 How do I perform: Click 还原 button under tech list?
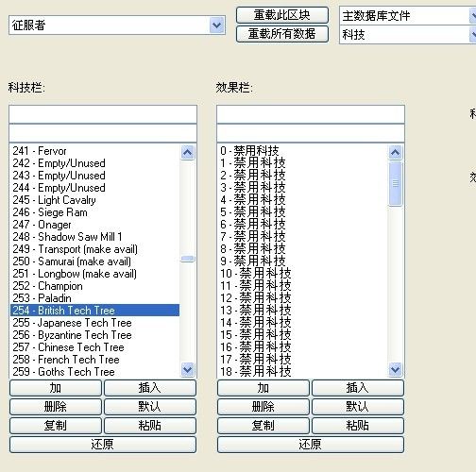(103, 445)
